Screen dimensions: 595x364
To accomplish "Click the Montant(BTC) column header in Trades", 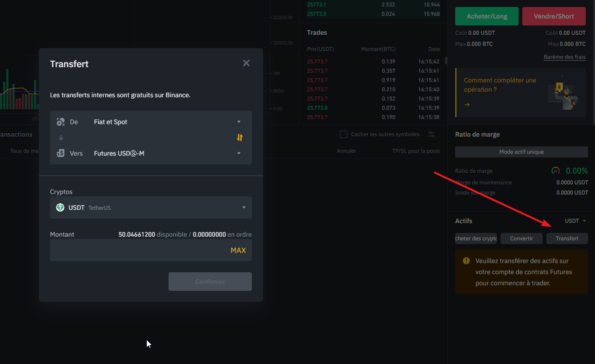I will [x=378, y=49].
